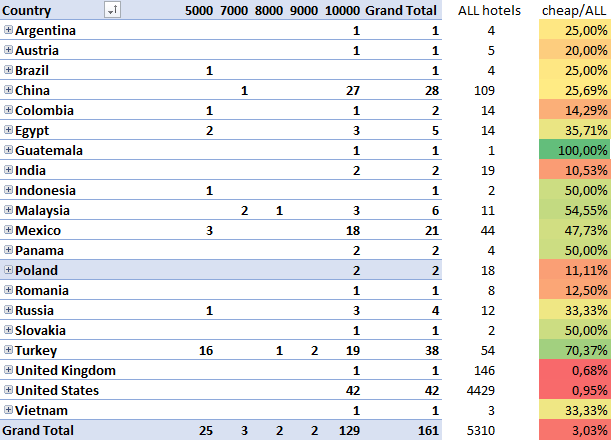Select the cheap/ALL column header
This screenshot has width=613, height=442.
tap(574, 10)
